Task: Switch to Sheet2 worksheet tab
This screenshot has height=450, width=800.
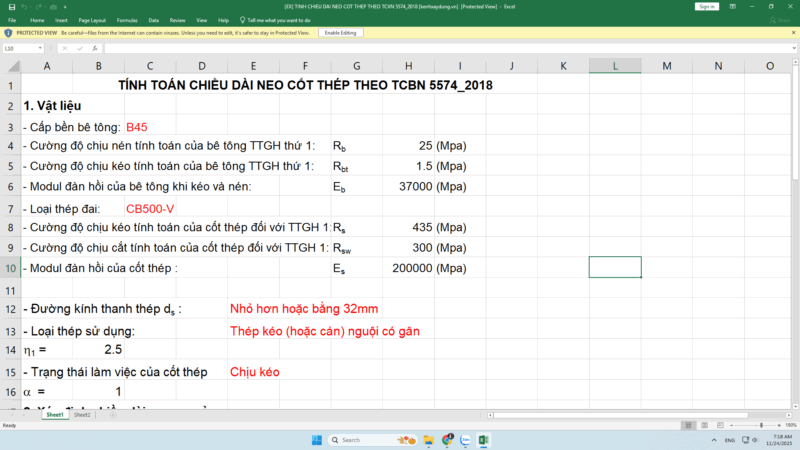Action: pyautogui.click(x=82, y=414)
